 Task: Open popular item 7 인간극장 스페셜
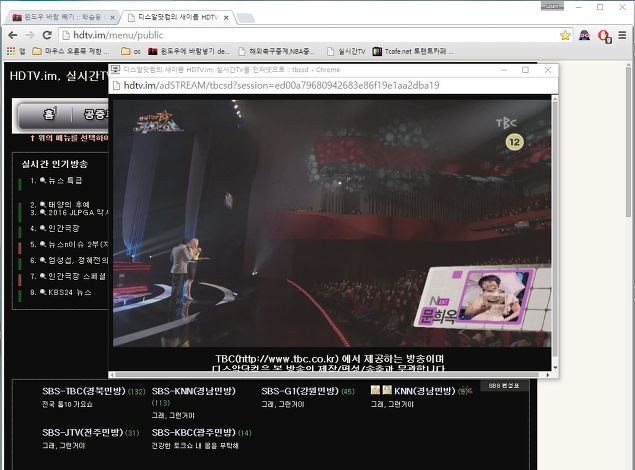[77, 276]
